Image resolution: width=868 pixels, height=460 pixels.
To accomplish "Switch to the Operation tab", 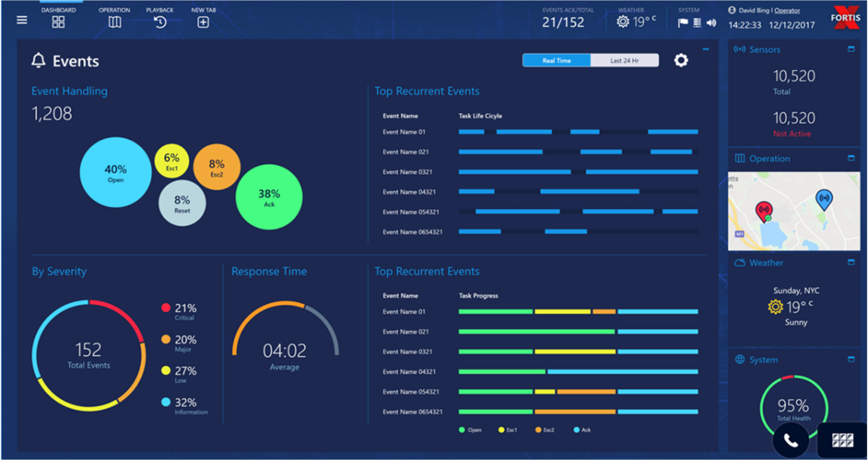I will click(114, 18).
